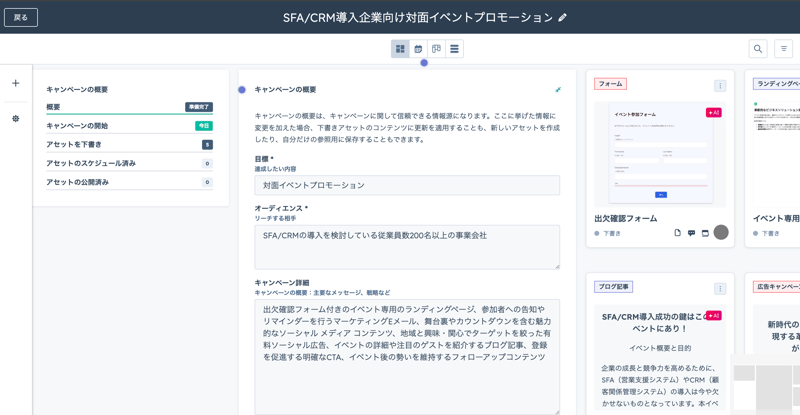The image size is (800, 415).
Task: Click the オーディエンス text area
Action: tap(407, 247)
